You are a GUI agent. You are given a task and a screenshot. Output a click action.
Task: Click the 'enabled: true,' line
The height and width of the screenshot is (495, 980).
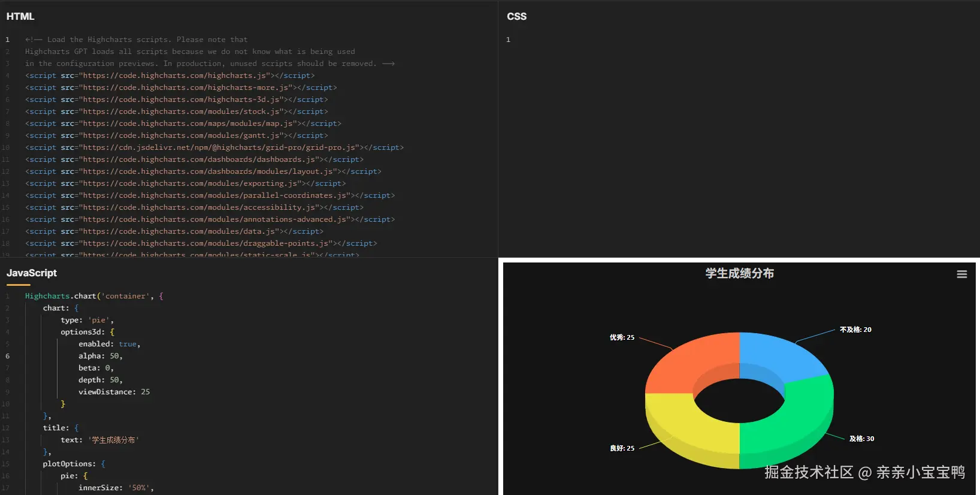(x=110, y=344)
